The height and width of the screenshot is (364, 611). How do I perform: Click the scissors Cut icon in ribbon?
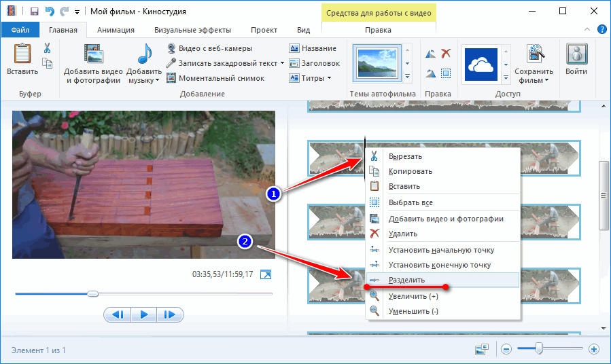pyautogui.click(x=47, y=48)
